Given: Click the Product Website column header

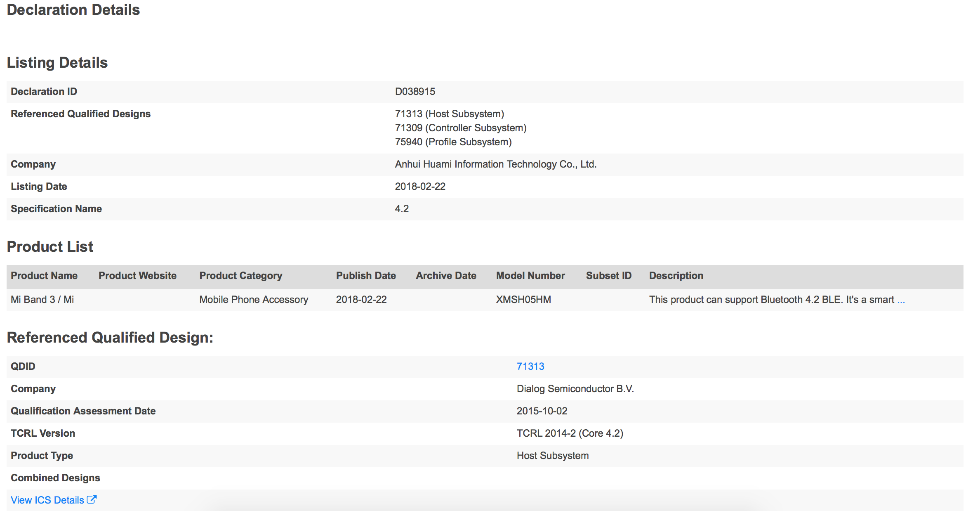Looking at the screenshot, I should 137,276.
